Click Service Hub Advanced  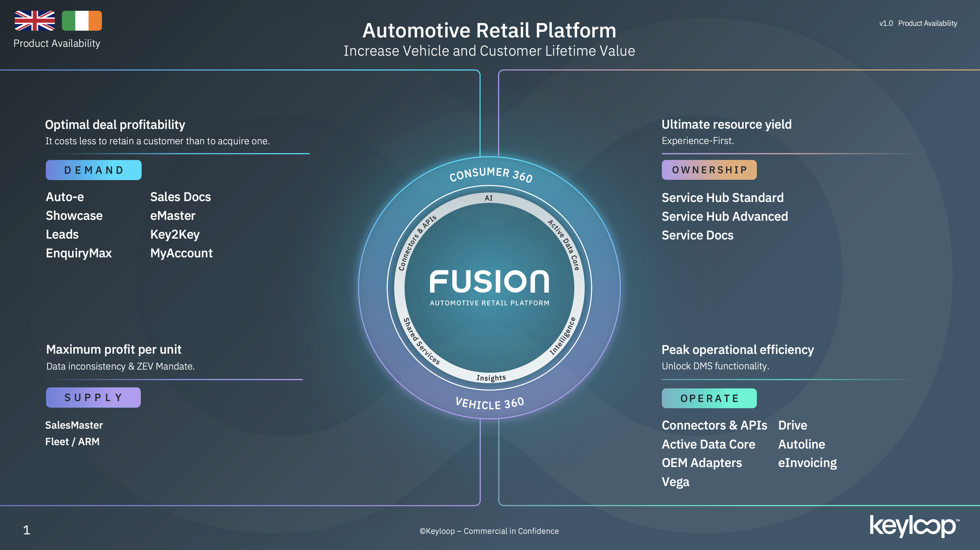click(724, 217)
